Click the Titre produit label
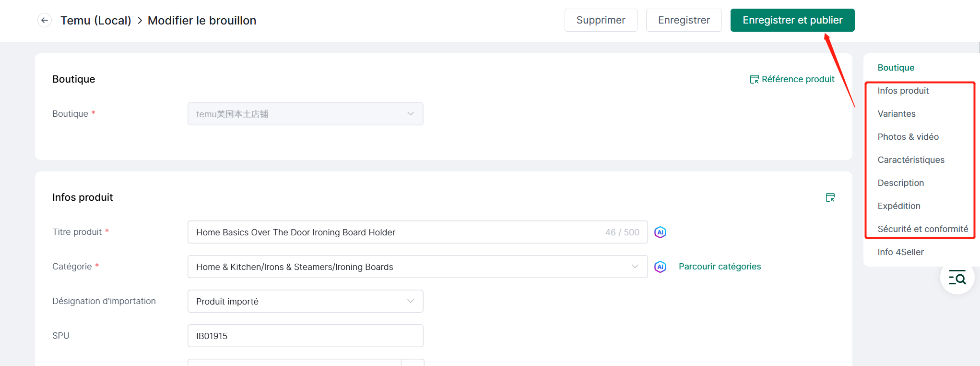The image size is (980, 366). 77,232
